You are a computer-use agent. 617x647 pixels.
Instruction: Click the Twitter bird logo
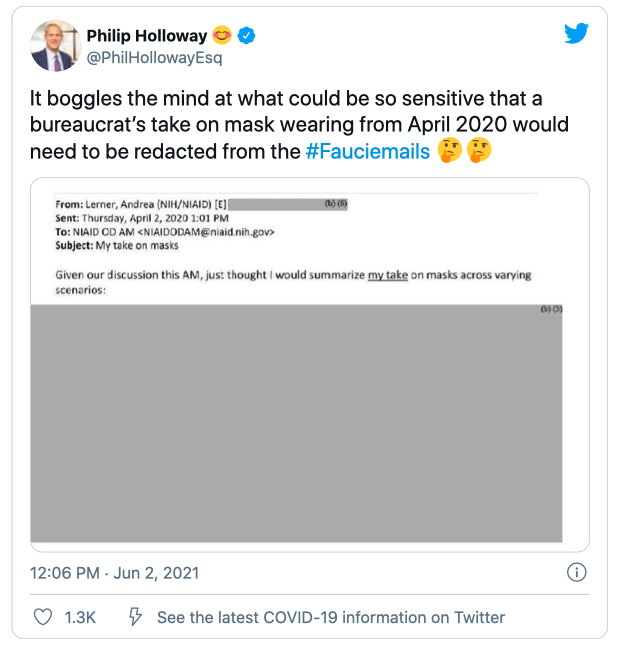576,33
